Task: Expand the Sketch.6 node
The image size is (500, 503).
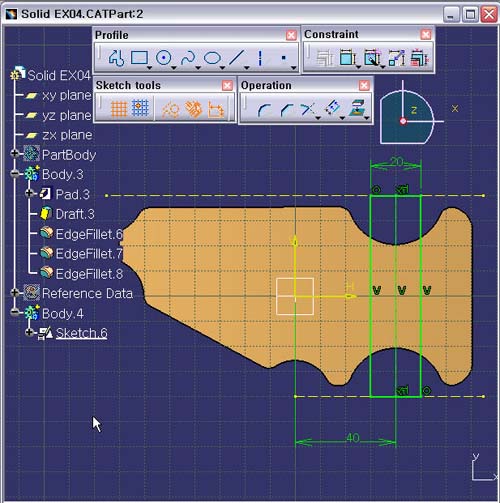Action: click(x=29, y=332)
